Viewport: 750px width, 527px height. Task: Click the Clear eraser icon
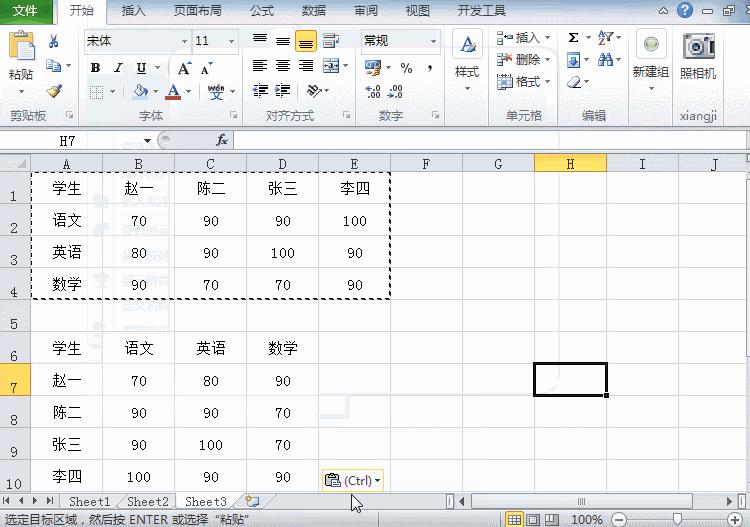pyautogui.click(x=574, y=82)
